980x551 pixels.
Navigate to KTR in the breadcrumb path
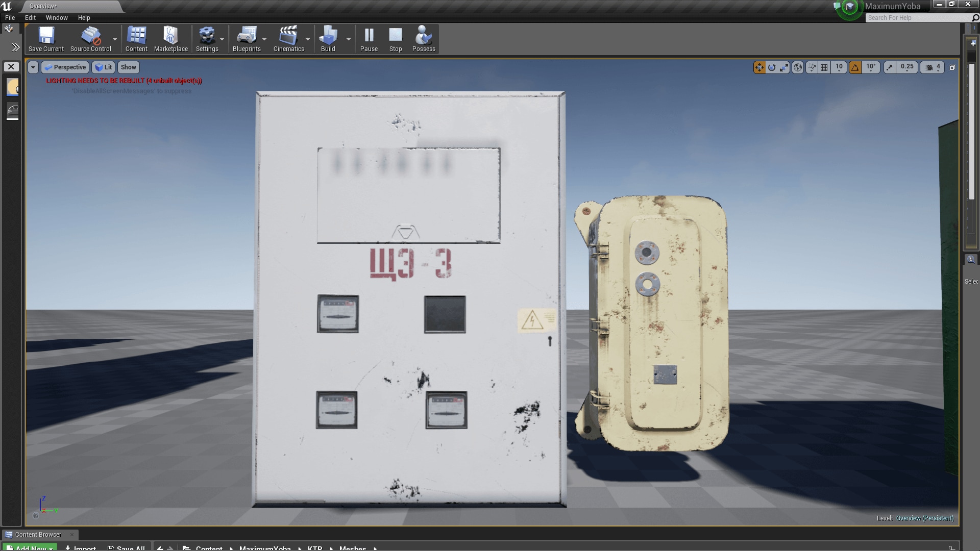click(315, 547)
